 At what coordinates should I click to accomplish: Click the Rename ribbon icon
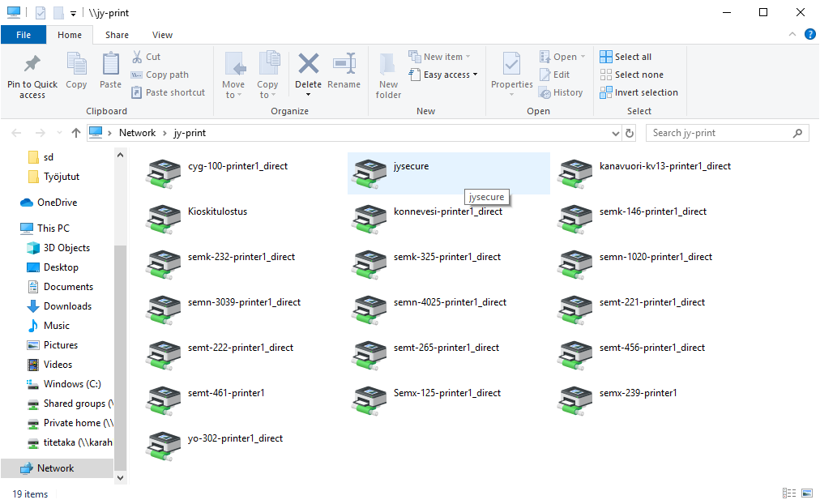(344, 65)
